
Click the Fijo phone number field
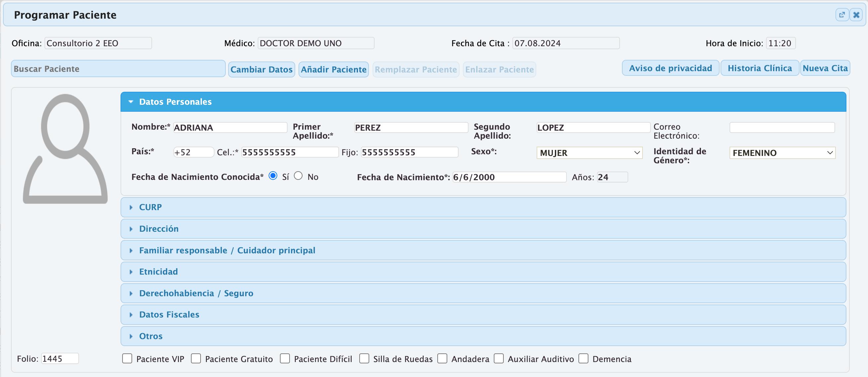click(410, 152)
